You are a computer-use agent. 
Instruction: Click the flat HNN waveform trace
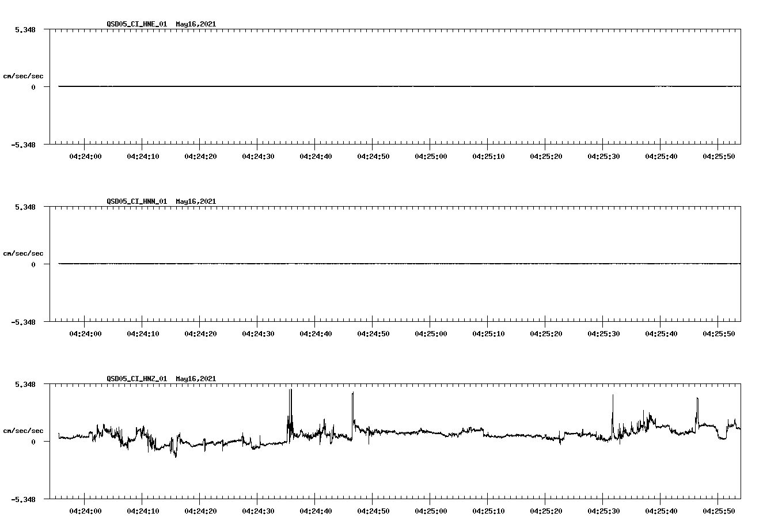(x=346, y=264)
